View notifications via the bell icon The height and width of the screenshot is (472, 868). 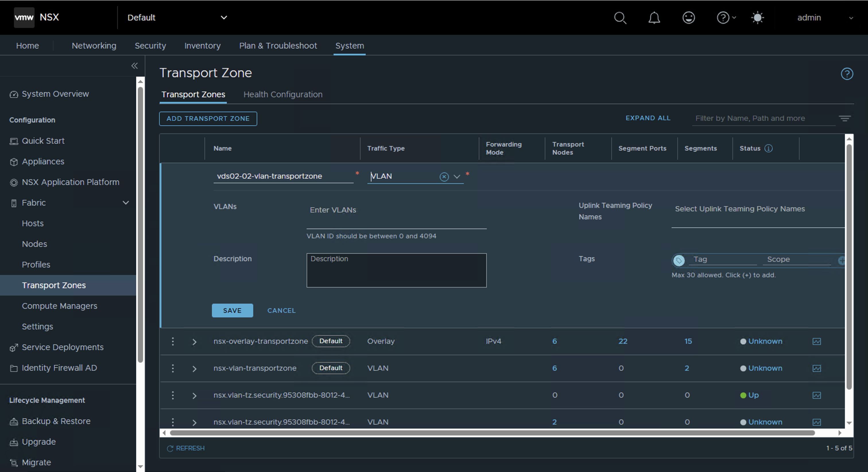pos(654,17)
